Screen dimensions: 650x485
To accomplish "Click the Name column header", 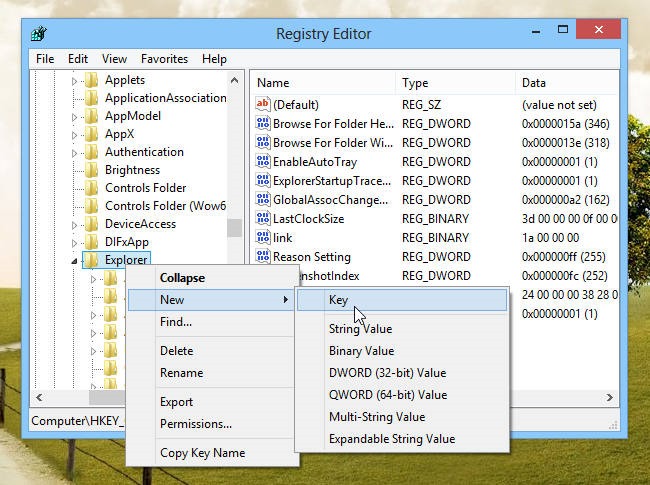I will 323,83.
